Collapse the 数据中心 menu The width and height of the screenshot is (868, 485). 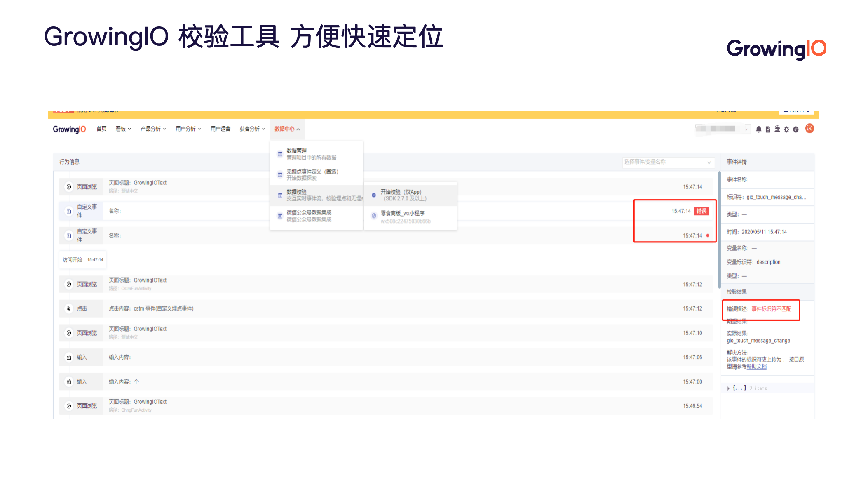[287, 129]
